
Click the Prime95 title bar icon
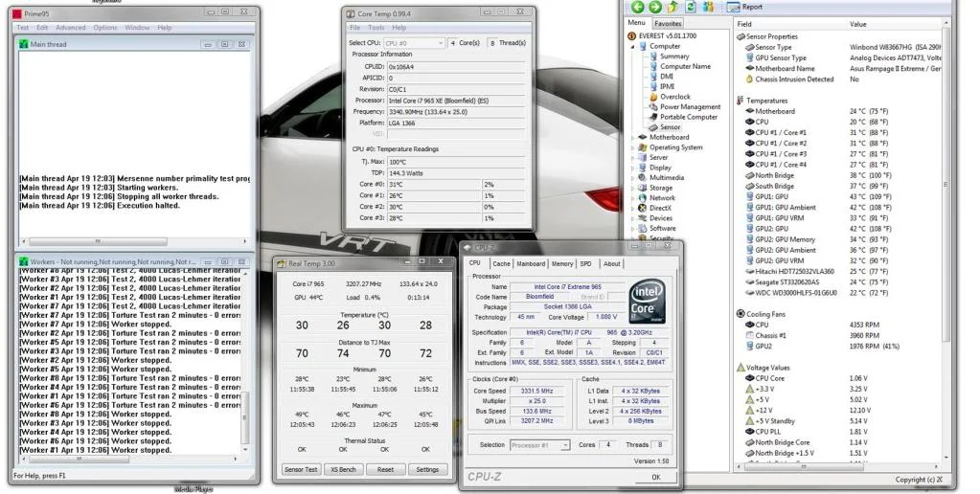click(x=17, y=13)
